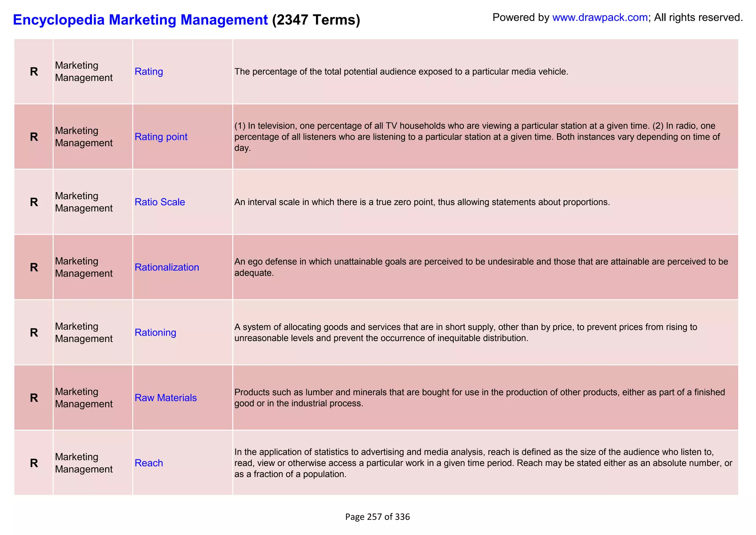Screen dimensions: 756x535
Task: Open the Reach term link
Action: [149, 463]
